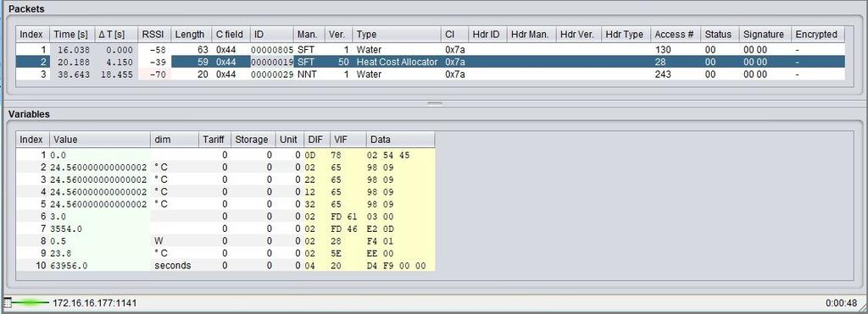Select packet with ID 00000029
Viewport: 868px width, 314px height.
430,74
